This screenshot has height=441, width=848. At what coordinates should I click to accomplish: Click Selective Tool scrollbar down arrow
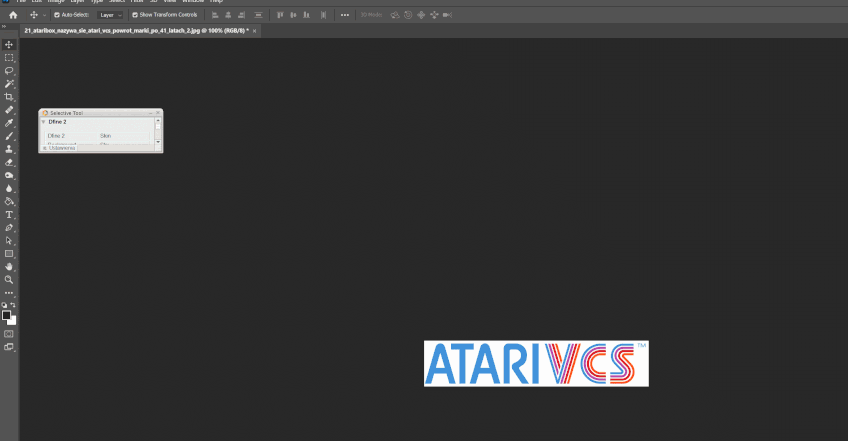[158, 142]
